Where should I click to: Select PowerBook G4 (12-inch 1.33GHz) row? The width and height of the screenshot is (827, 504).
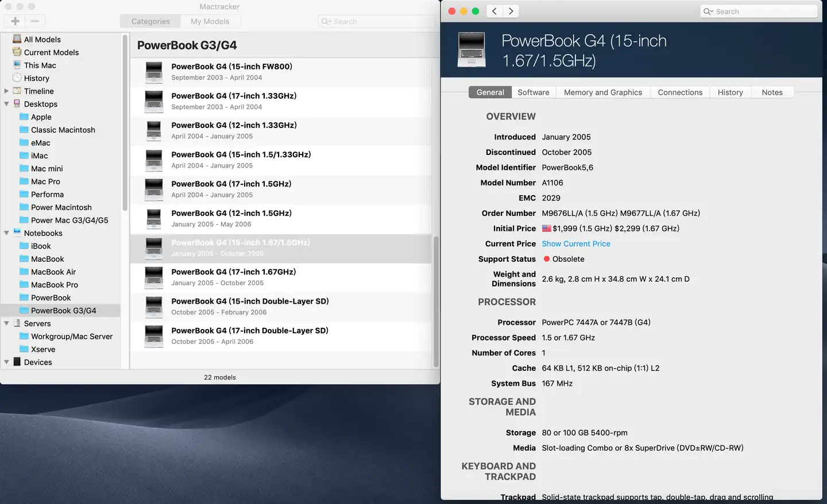pyautogui.click(x=281, y=131)
